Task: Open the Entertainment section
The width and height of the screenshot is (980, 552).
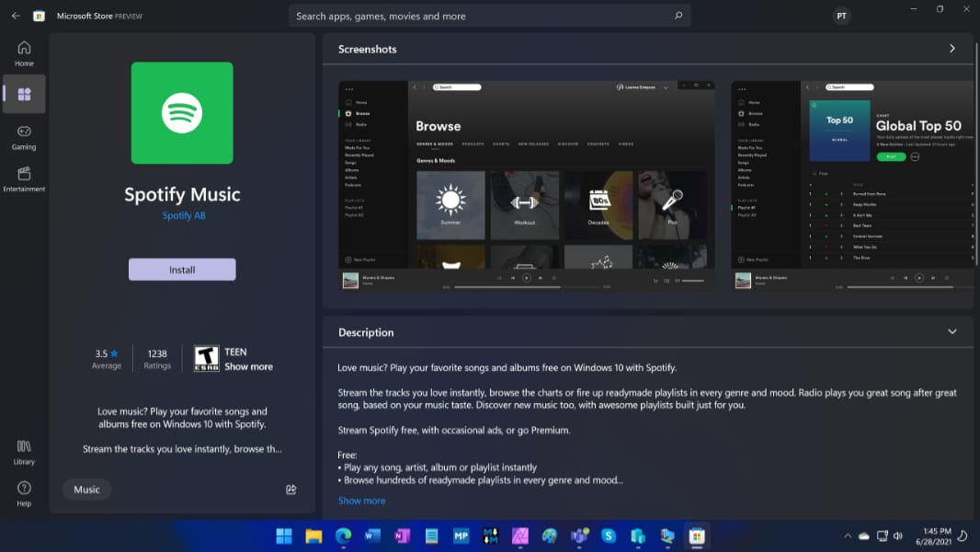Action: click(x=24, y=178)
